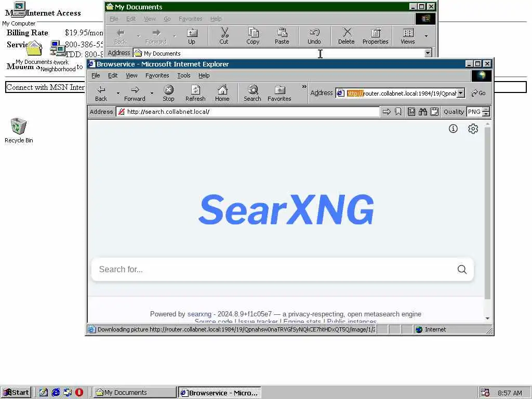Click the taskbar clock showing 8:57 AM
532x399 pixels.
(x=510, y=393)
